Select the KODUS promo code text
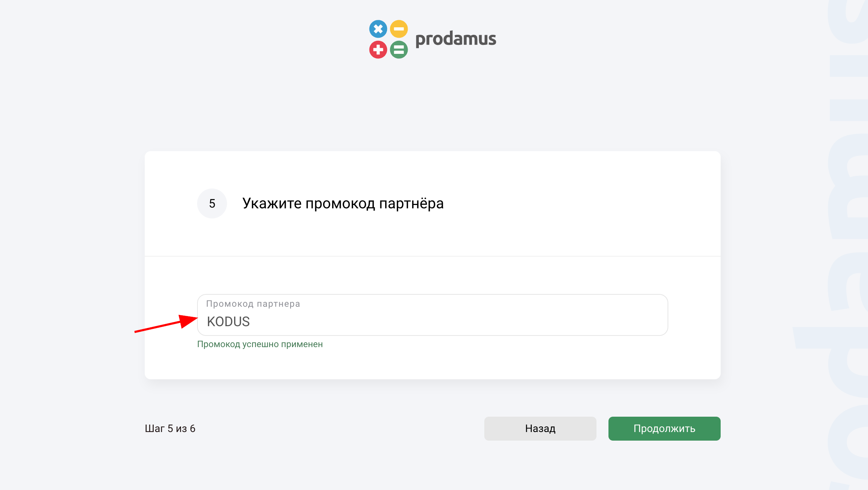The image size is (868, 490). (228, 322)
